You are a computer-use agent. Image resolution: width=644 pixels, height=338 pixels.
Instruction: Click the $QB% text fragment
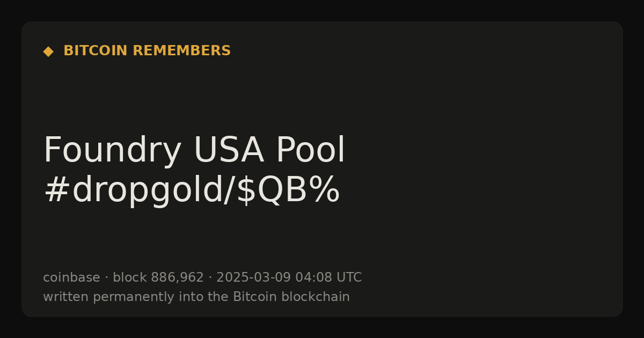tap(288, 191)
